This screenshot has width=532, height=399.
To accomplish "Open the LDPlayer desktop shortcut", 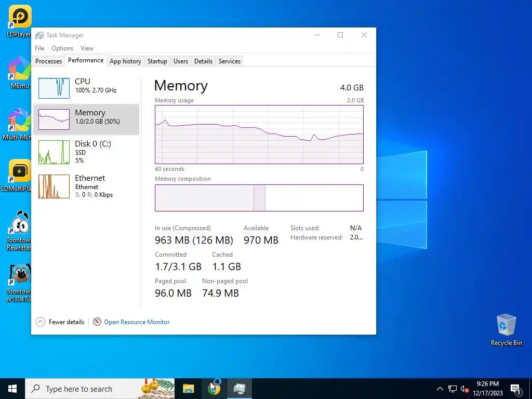I will pos(19,21).
